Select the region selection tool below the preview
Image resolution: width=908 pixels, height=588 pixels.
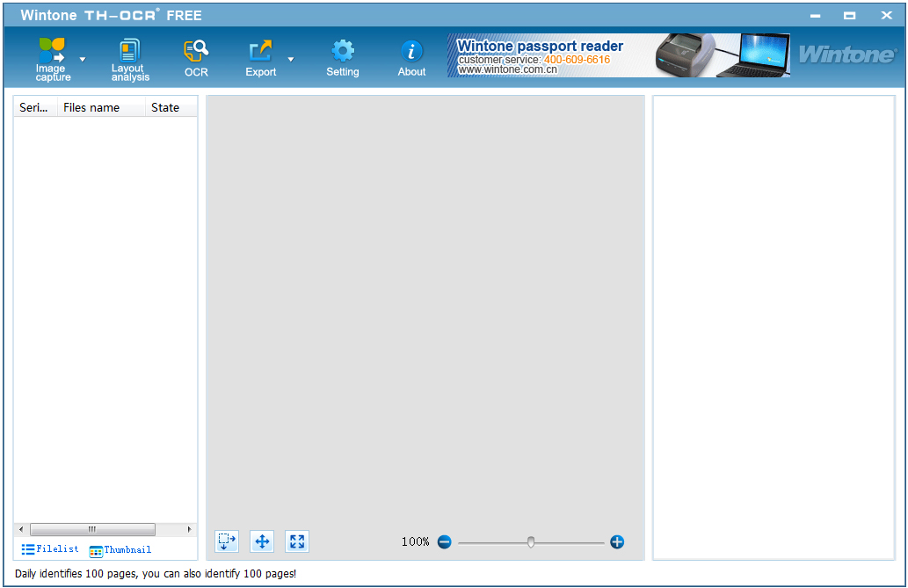click(x=226, y=541)
